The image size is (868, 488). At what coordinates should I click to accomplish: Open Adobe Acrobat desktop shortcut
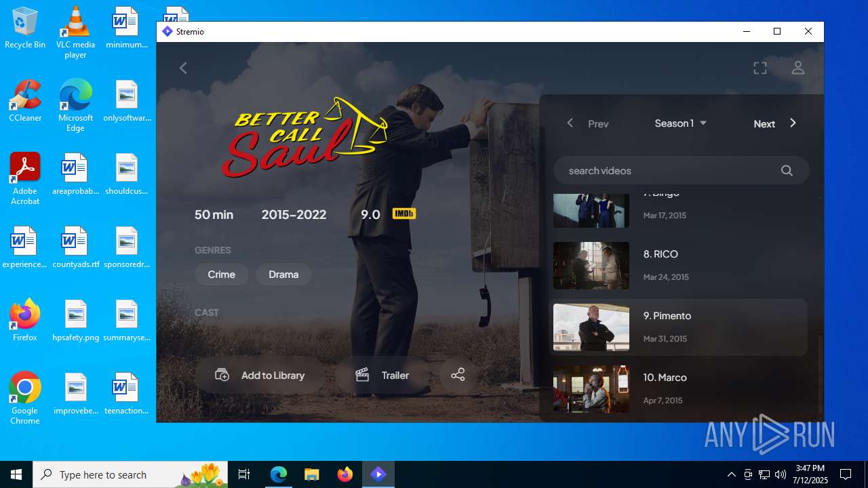25,178
